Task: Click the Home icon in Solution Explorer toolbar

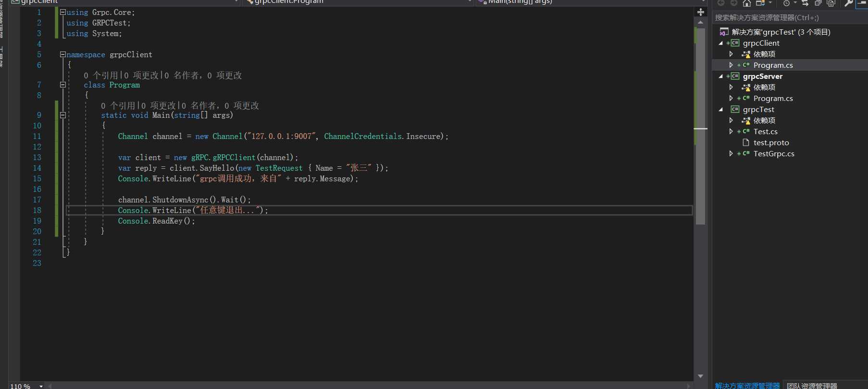Action: (746, 3)
